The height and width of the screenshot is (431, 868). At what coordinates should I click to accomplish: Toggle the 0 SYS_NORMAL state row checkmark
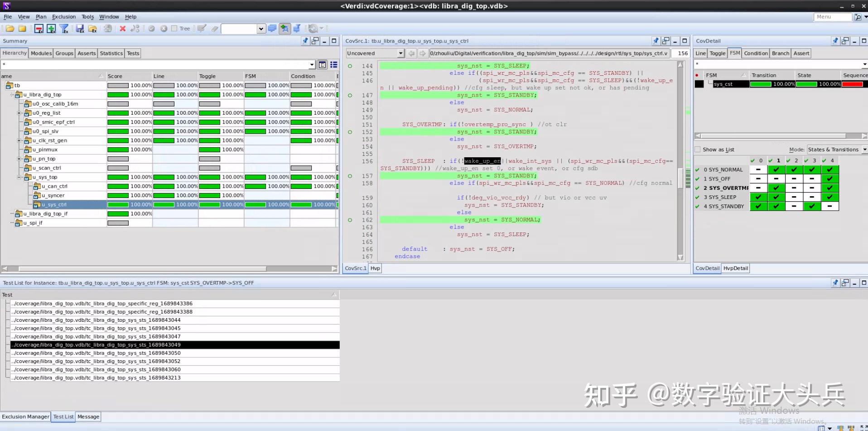pos(698,170)
